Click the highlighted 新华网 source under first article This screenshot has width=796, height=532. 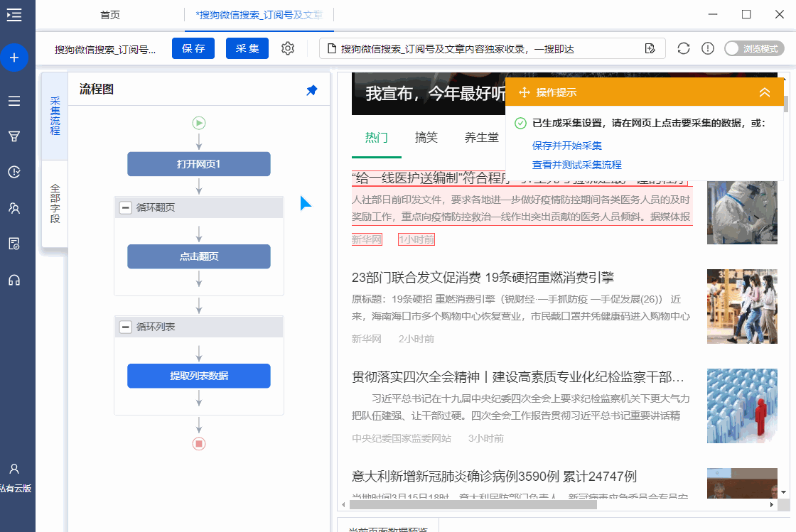pyautogui.click(x=367, y=239)
